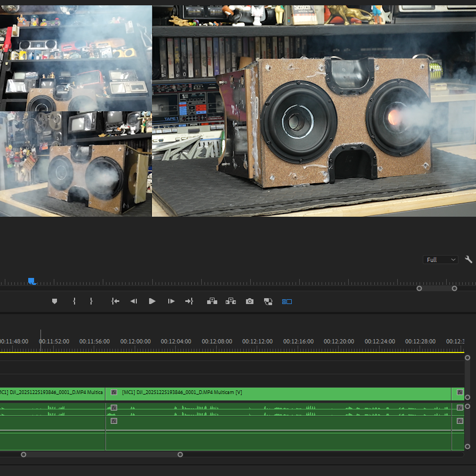Select the large active camera angle preview
The width and height of the screenshot is (476, 476).
point(314,111)
